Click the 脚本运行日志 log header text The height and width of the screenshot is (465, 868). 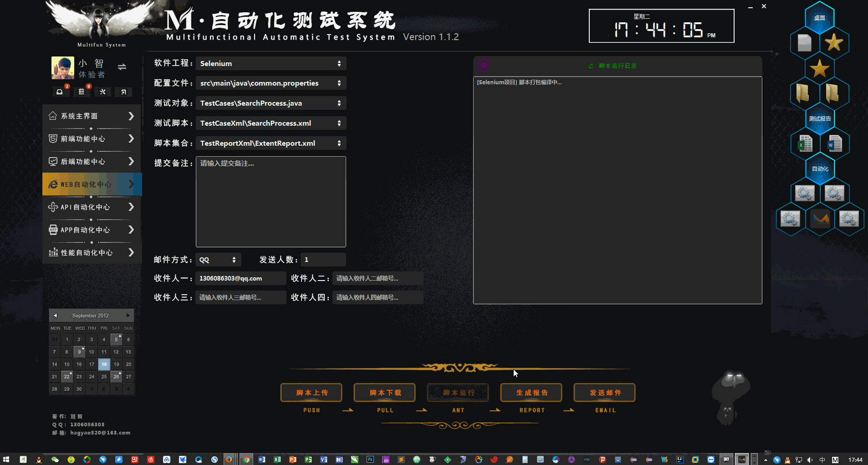point(618,66)
